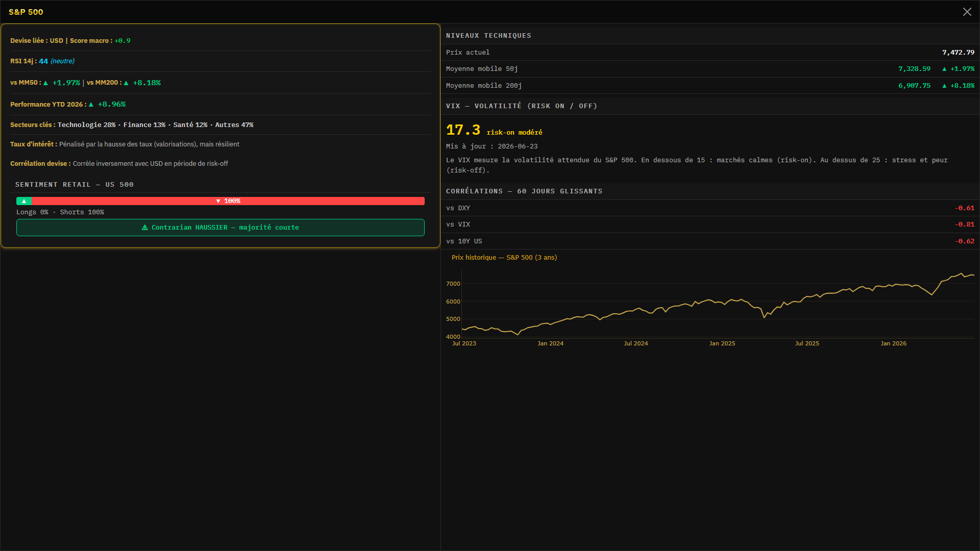
Task: Click the Autres 47% sector text
Action: 234,125
